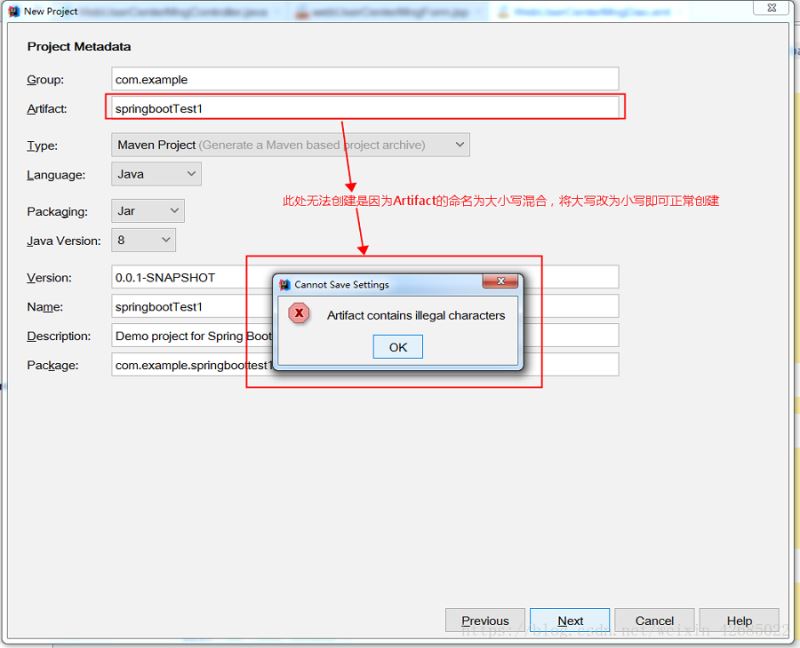Click the Next button
The image size is (800, 648).
pos(570,620)
